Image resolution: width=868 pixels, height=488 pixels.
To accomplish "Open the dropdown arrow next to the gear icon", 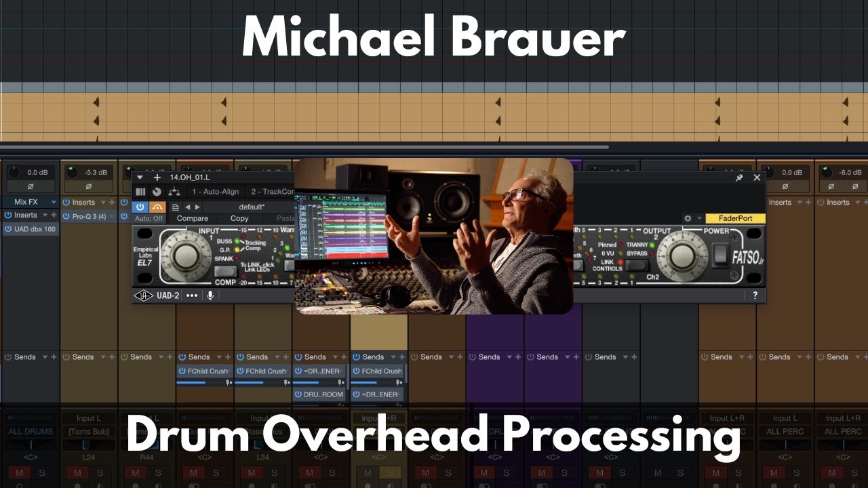I will pos(700,219).
